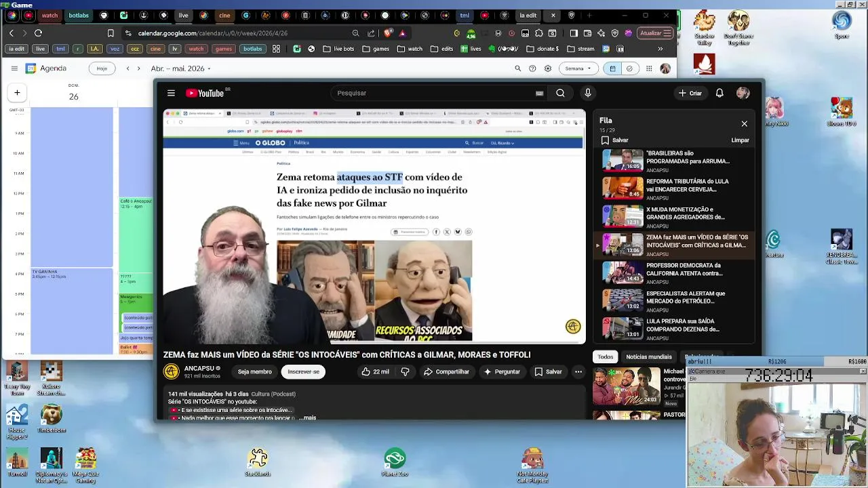
Task: Bookmark page icon in the address bar
Action: (111, 33)
